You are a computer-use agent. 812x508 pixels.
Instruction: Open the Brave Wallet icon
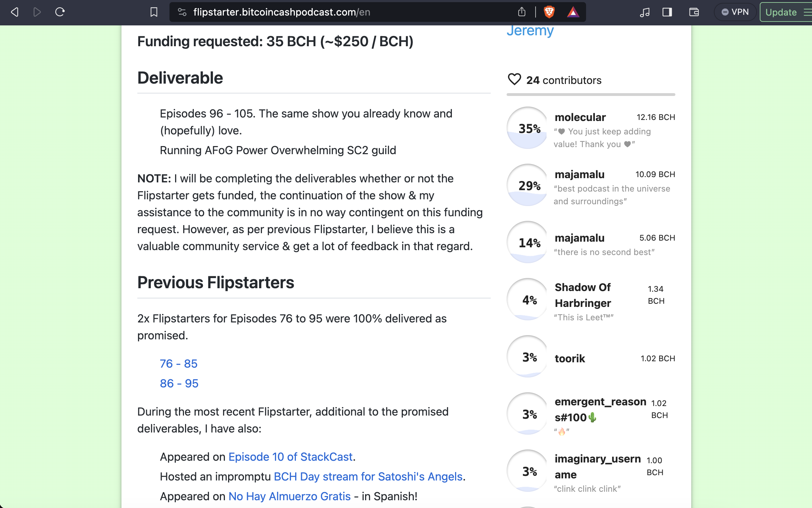click(x=694, y=12)
